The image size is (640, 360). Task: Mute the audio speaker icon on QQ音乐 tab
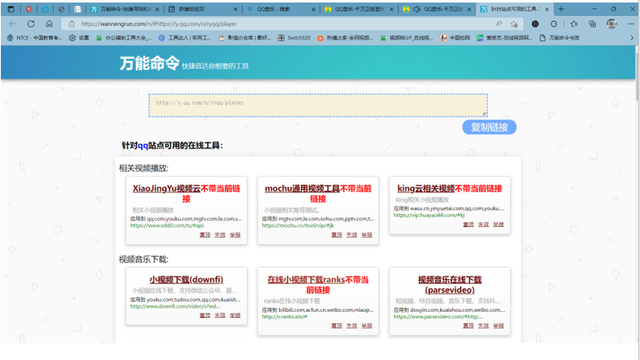coord(417,9)
